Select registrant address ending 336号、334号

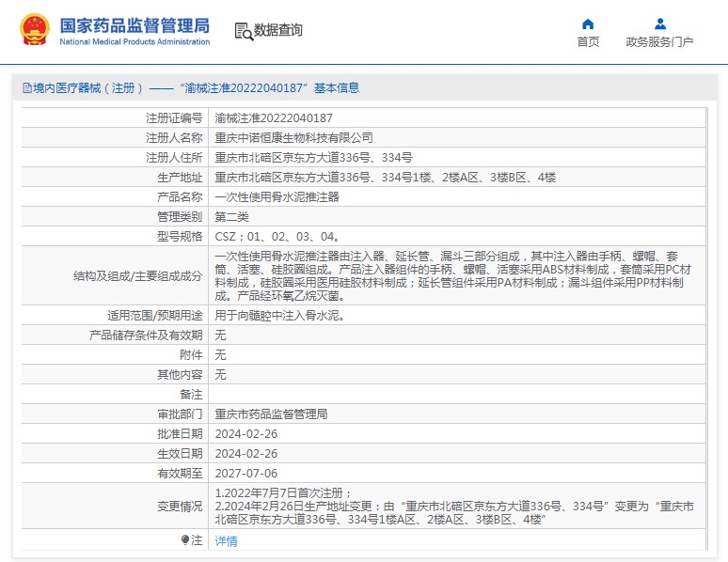313,158
